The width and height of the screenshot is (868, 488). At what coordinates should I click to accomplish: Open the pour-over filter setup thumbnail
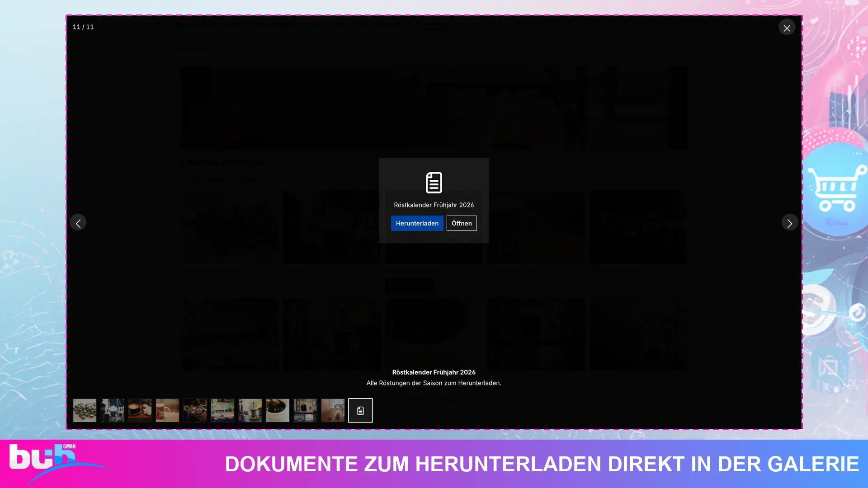coord(112,410)
